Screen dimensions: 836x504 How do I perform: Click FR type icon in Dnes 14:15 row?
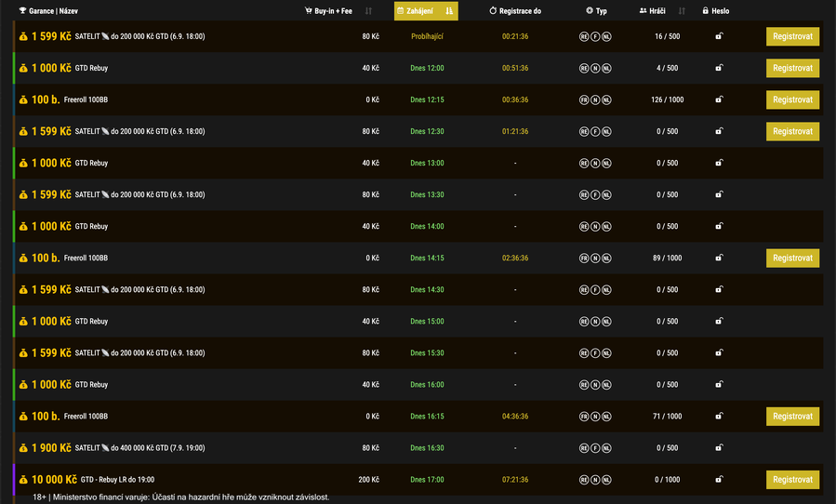[584, 259]
